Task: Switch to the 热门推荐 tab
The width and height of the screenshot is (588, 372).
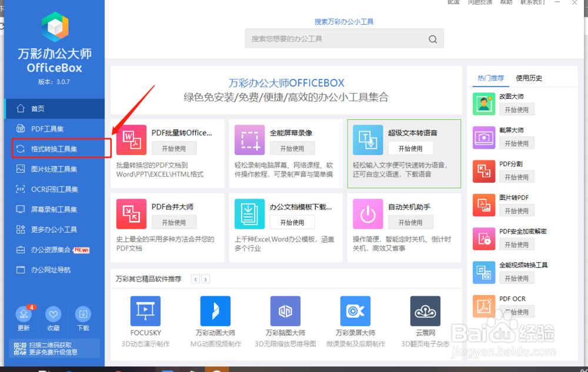Action: [x=490, y=78]
